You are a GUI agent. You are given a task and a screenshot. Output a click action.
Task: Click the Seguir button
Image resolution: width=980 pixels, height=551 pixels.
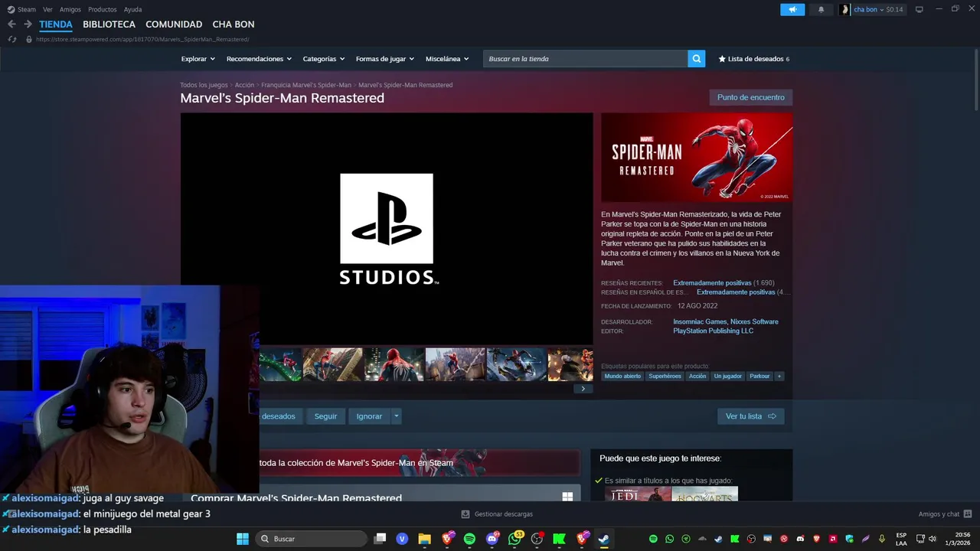tap(325, 416)
